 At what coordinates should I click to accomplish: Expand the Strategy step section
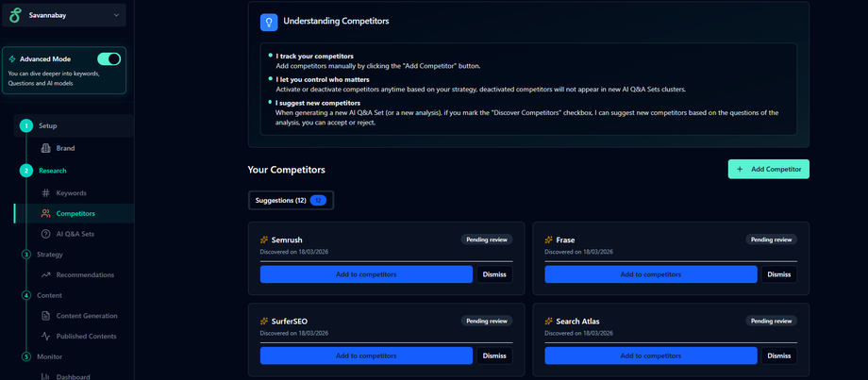(x=49, y=255)
